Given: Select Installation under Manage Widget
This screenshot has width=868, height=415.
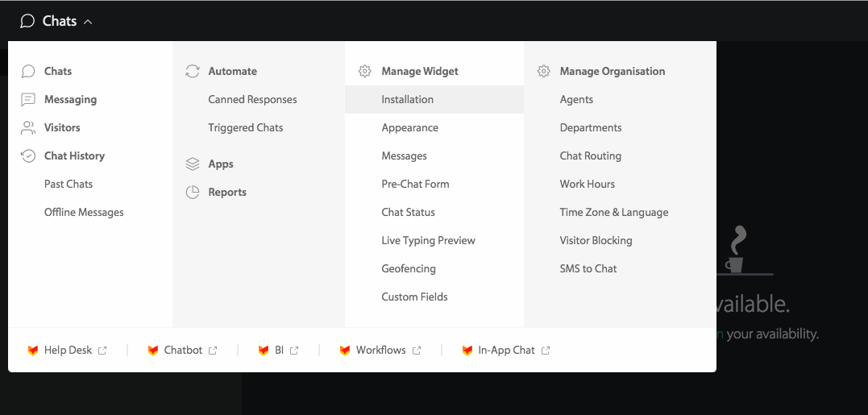Looking at the screenshot, I should pyautogui.click(x=434, y=100).
